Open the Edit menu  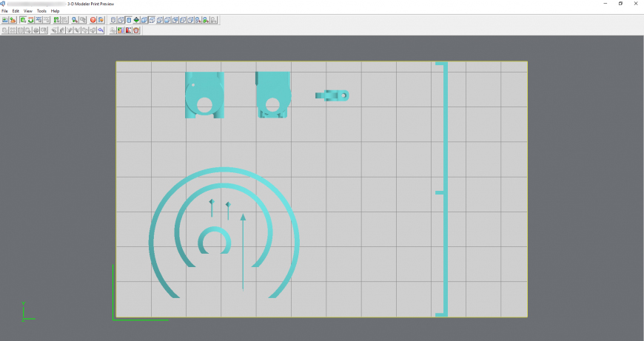pyautogui.click(x=15, y=11)
